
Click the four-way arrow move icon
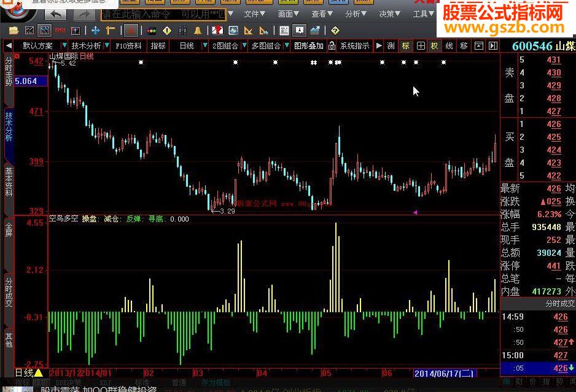click(x=95, y=30)
